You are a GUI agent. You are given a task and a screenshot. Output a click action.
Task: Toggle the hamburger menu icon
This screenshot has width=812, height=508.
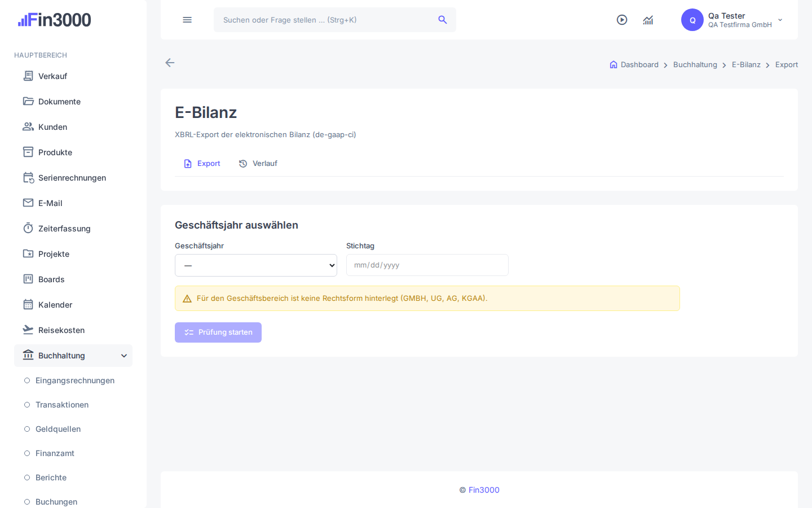[187, 20]
